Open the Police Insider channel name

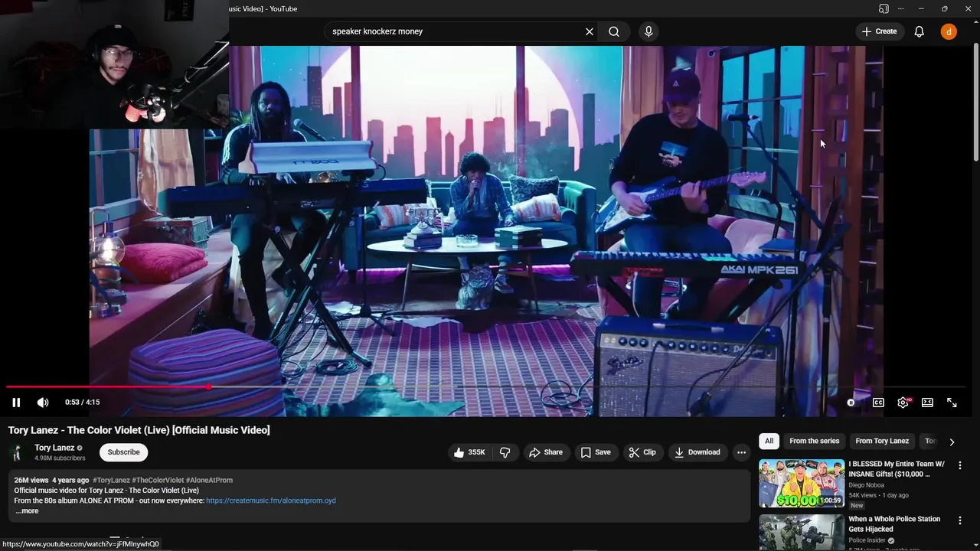pos(867,540)
